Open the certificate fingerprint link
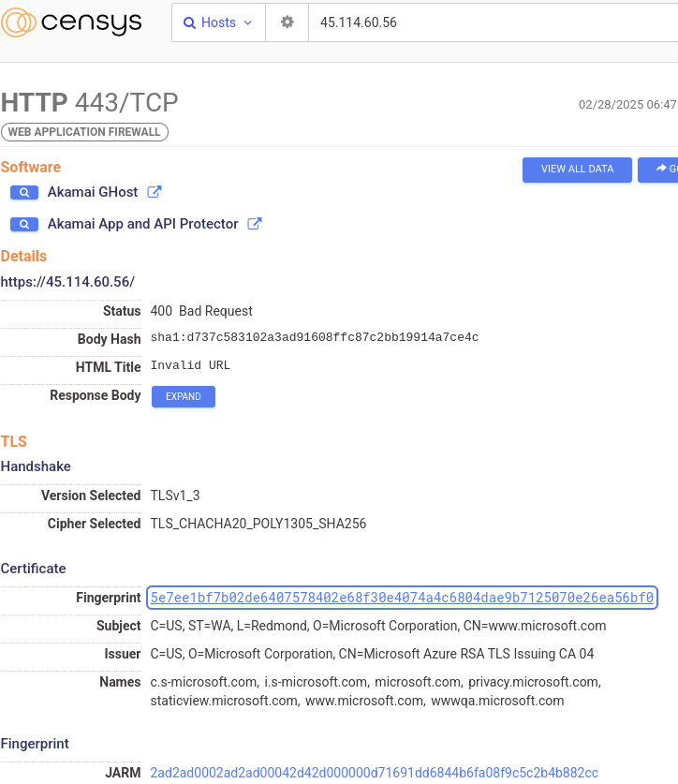678x784 pixels. point(402,598)
